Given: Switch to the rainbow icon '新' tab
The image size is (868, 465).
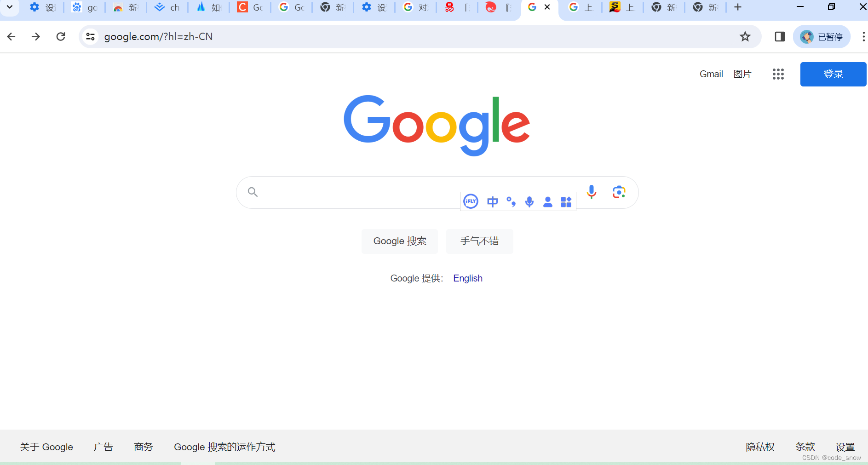Looking at the screenshot, I should click(x=126, y=7).
